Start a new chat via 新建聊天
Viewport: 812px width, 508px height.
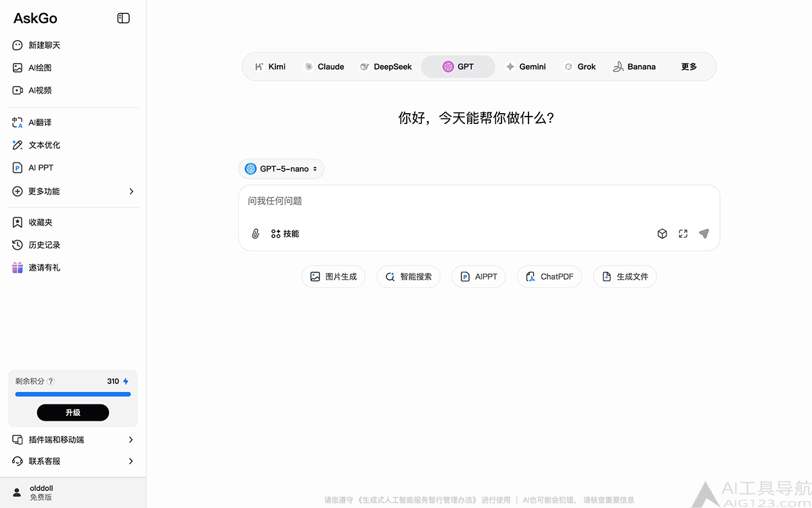(72, 45)
